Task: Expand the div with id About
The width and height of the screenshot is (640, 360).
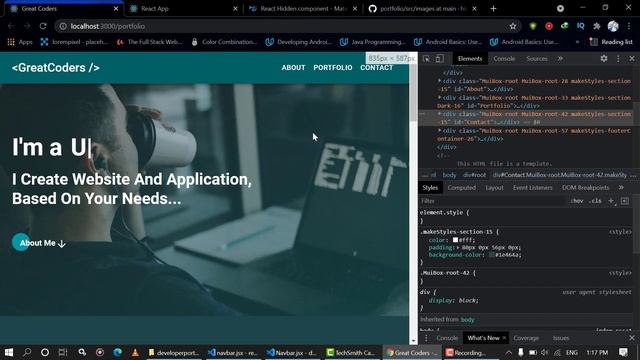Action: pos(440,81)
